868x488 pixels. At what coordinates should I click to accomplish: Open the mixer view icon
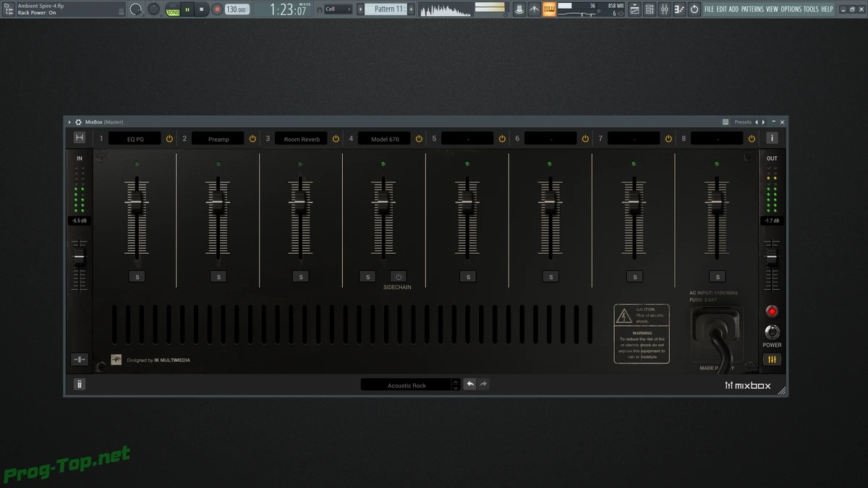pyautogui.click(x=665, y=9)
